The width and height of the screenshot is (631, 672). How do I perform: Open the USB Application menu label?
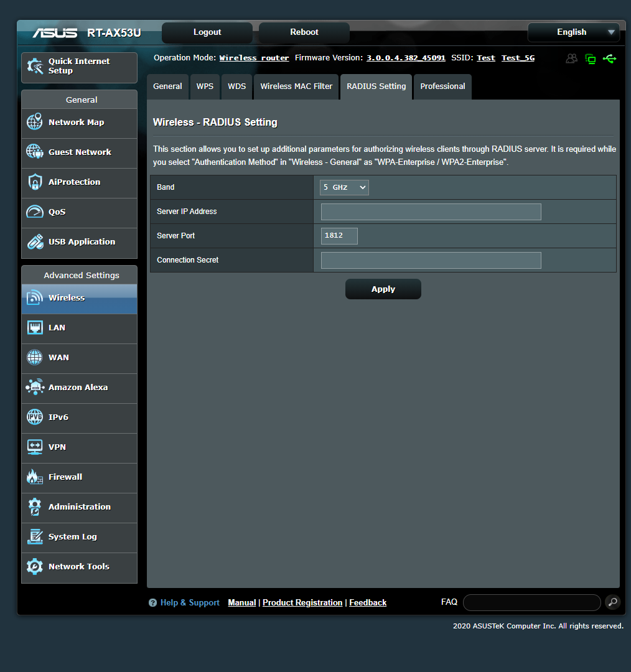coord(82,241)
